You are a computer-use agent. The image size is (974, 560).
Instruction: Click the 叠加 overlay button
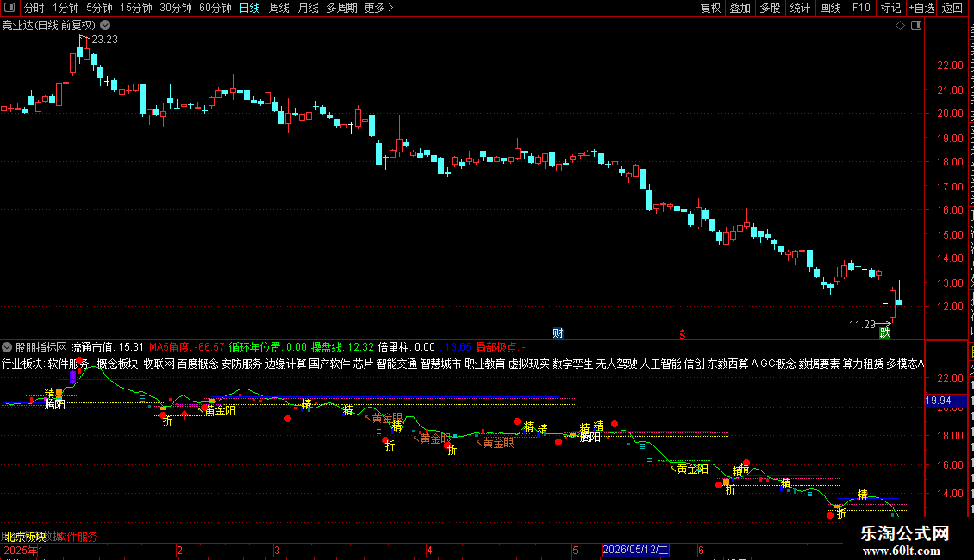click(x=740, y=8)
